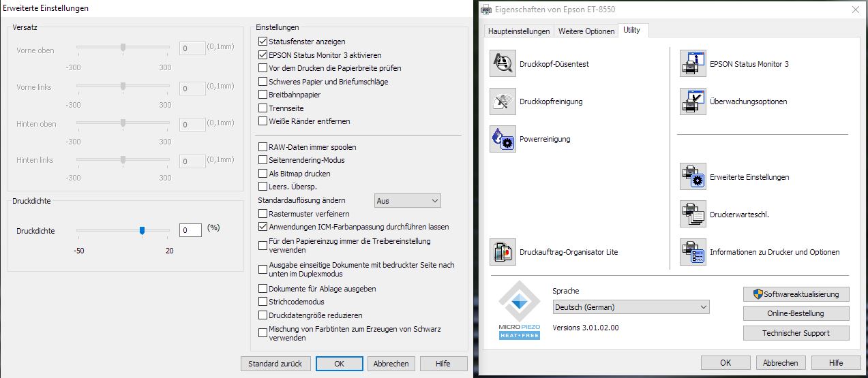
Task: Click Vorne links offset slider
Action: click(123, 86)
